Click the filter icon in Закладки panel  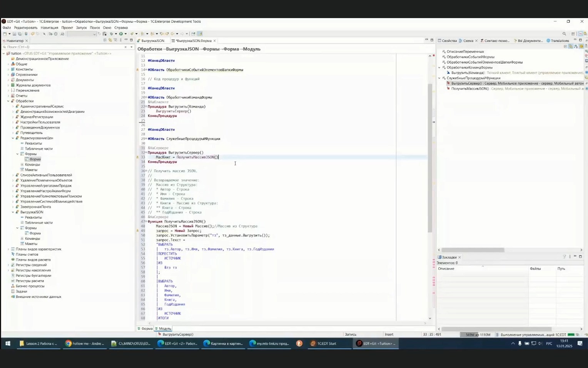click(565, 257)
